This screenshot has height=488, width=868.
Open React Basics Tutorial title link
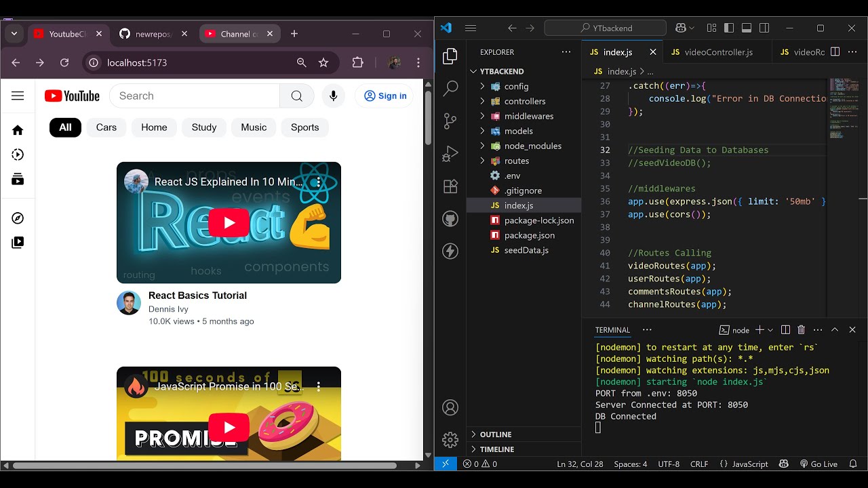197,296
